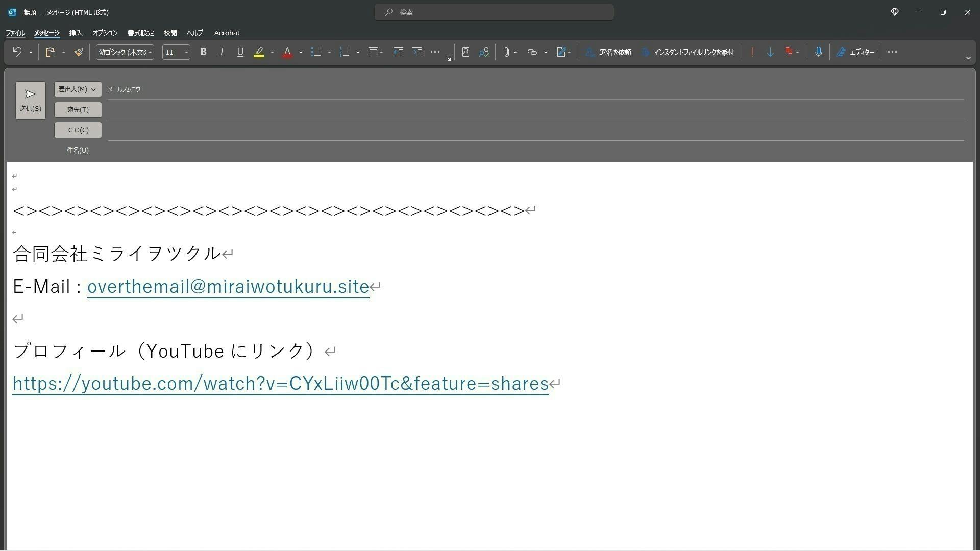The image size is (980, 551).
Task: Switch to the メッセージ tab
Action: tap(47, 33)
